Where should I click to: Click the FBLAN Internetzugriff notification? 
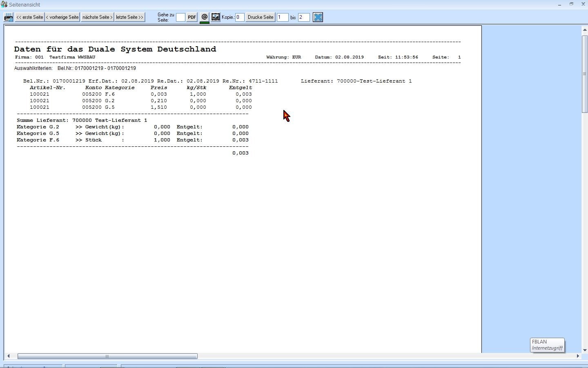pos(548,345)
